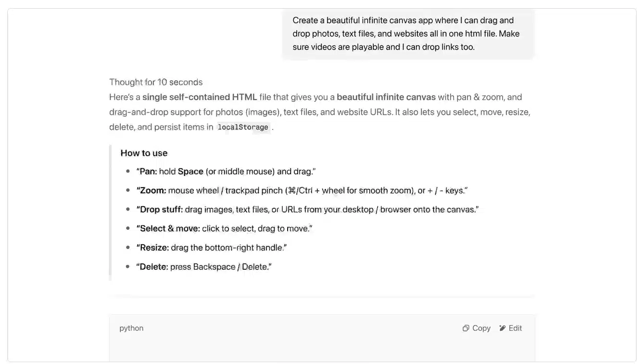Click the Copy icon in code block
This screenshot has width=643, height=364.
point(466,328)
